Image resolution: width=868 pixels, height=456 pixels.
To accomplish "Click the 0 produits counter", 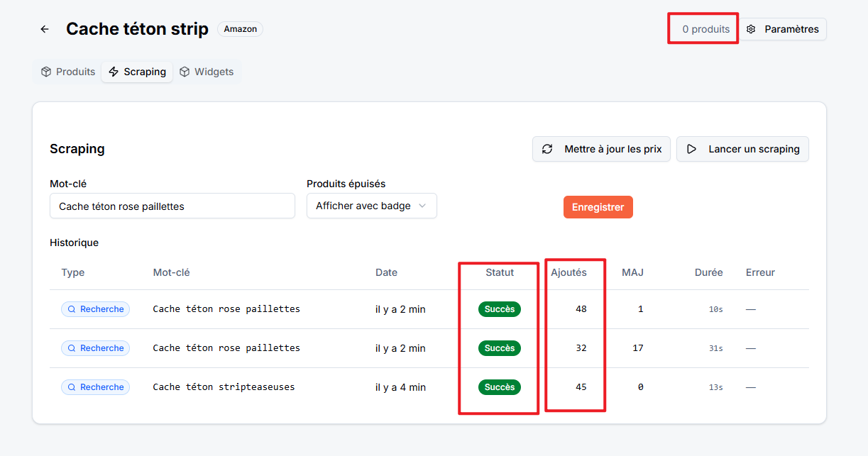I will pos(705,29).
